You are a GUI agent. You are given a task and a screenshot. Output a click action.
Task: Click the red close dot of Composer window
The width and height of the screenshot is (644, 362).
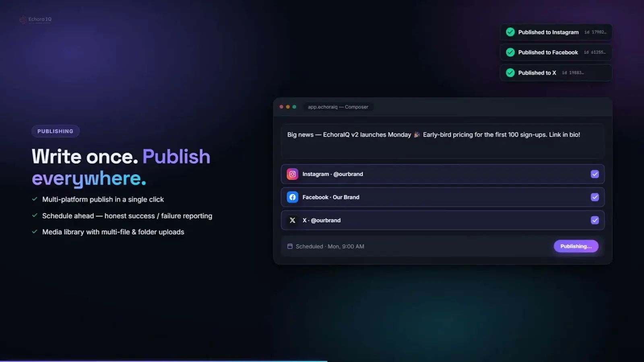(x=281, y=107)
